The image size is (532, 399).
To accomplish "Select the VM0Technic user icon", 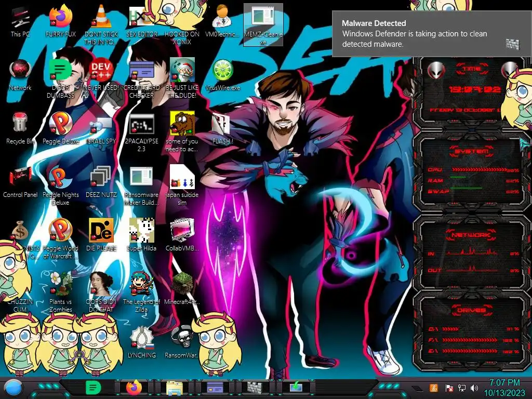I will [222, 22].
